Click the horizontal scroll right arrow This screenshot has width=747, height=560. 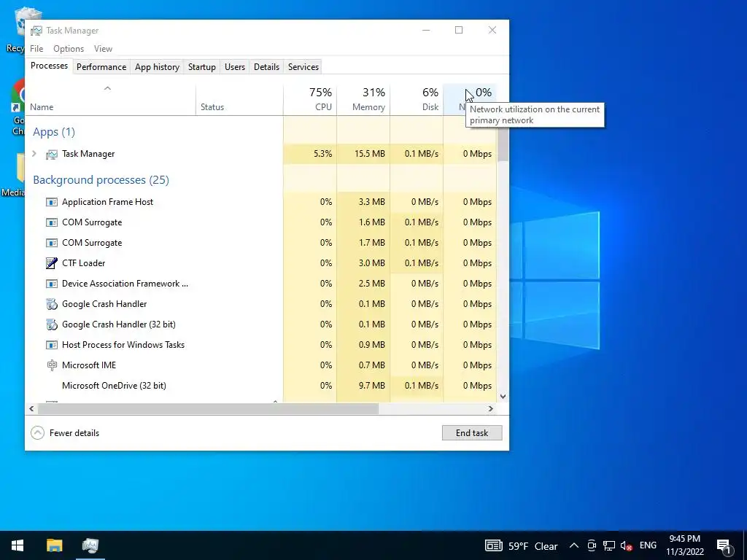491,408
